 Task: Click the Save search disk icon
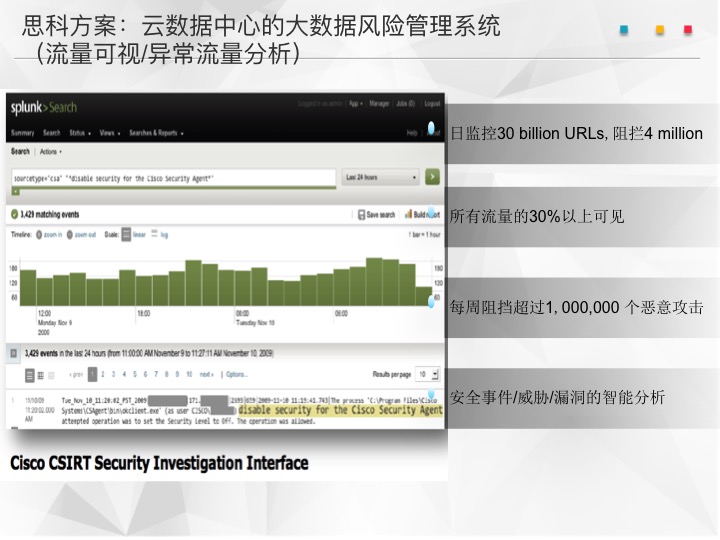tap(361, 214)
